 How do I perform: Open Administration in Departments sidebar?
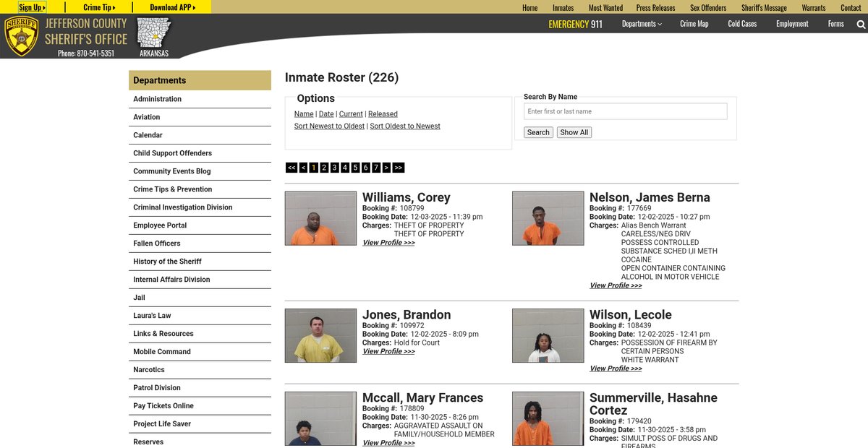click(200, 99)
